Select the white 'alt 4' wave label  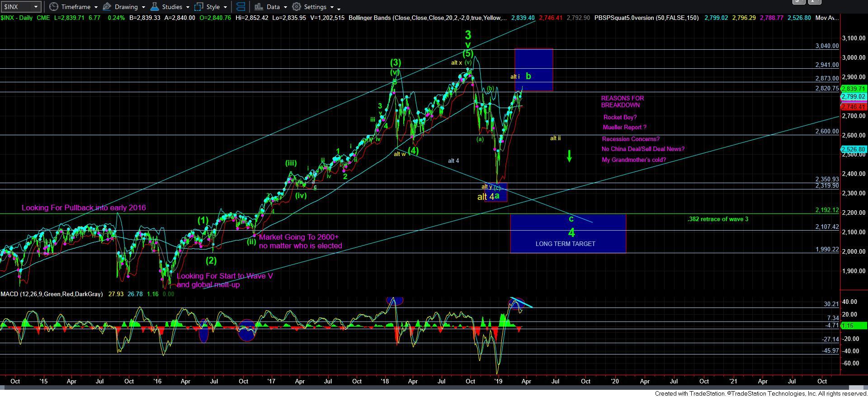[453, 161]
